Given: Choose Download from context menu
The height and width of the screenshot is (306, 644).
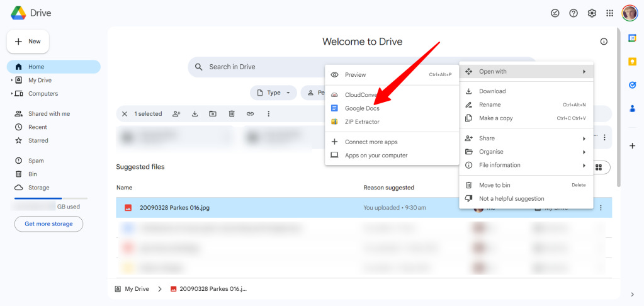Looking at the screenshot, I should point(526,91).
